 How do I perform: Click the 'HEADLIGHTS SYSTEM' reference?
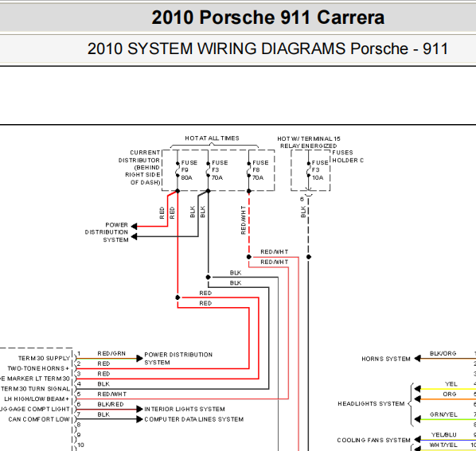(371, 404)
